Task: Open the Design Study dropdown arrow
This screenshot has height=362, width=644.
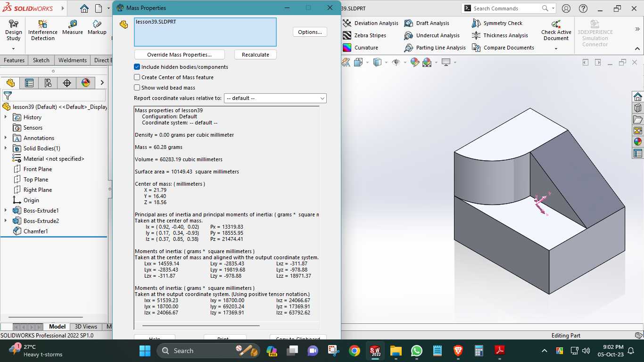Action: 13,48
